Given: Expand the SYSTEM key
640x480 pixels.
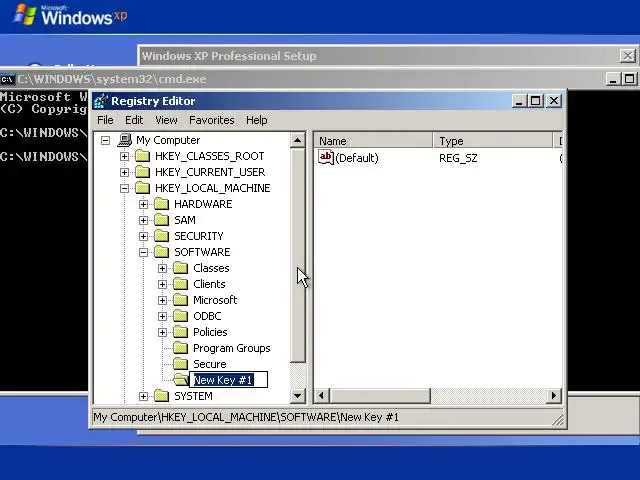Looking at the screenshot, I should (x=143, y=396).
